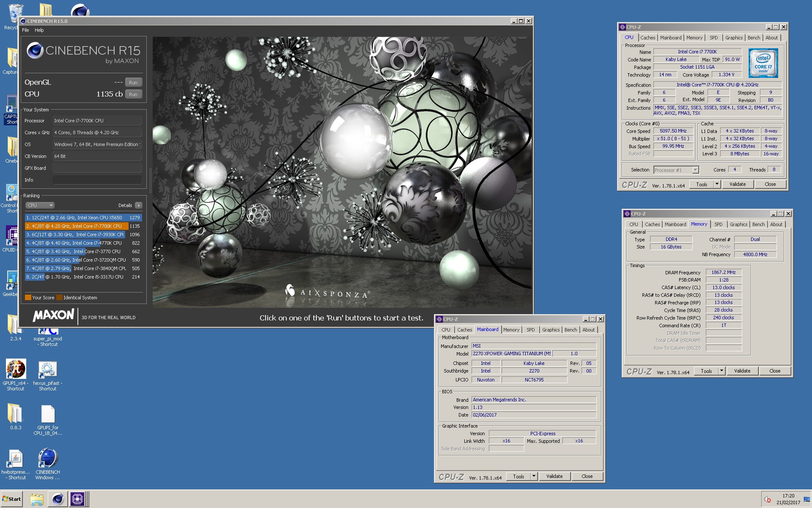Select ranking row Intel Core i5-3317U
The width and height of the screenshot is (812, 508).
point(83,277)
